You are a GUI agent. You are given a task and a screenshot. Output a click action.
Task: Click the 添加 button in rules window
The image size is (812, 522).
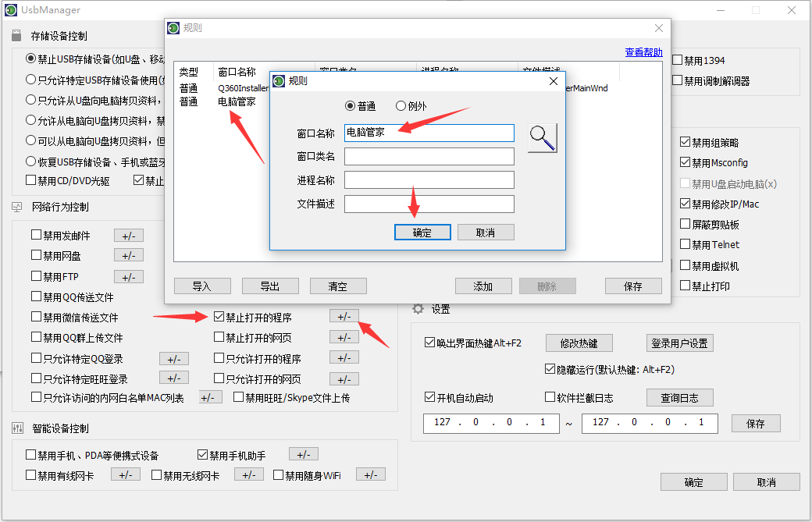(483, 286)
